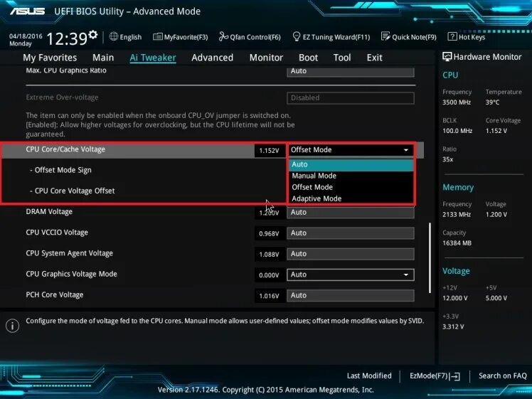Expand the CPU Graphics Voltage Mode dropdown
The image size is (532, 399).
click(x=351, y=275)
